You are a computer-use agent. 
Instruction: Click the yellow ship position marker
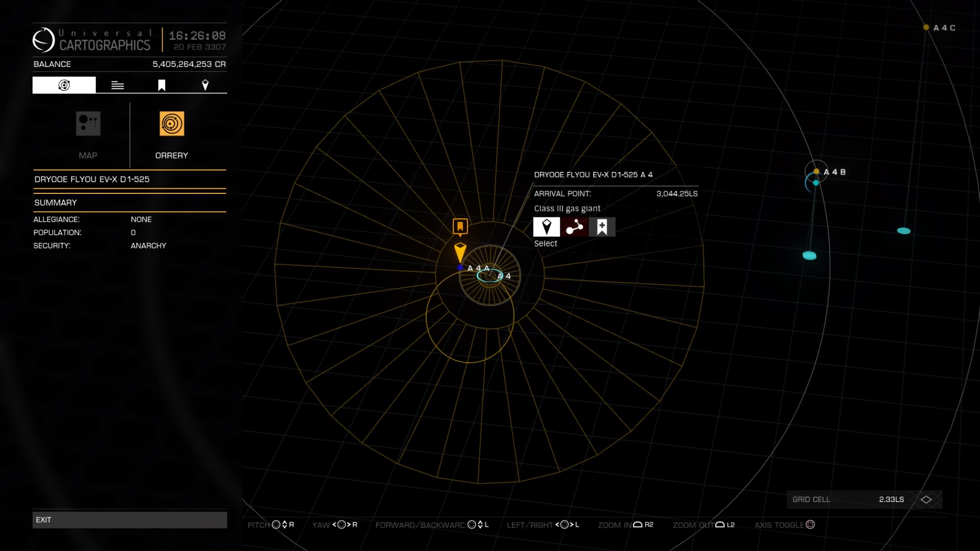click(460, 253)
